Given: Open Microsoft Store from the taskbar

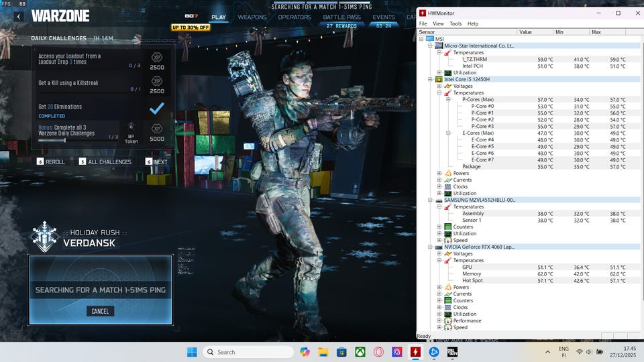Looking at the screenshot, I should (x=341, y=352).
